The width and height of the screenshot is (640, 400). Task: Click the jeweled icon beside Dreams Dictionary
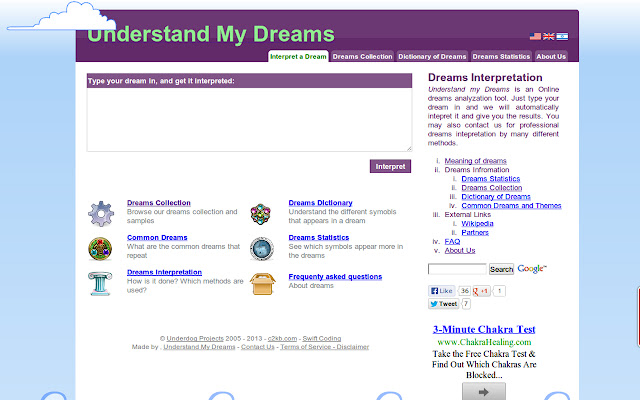261,214
